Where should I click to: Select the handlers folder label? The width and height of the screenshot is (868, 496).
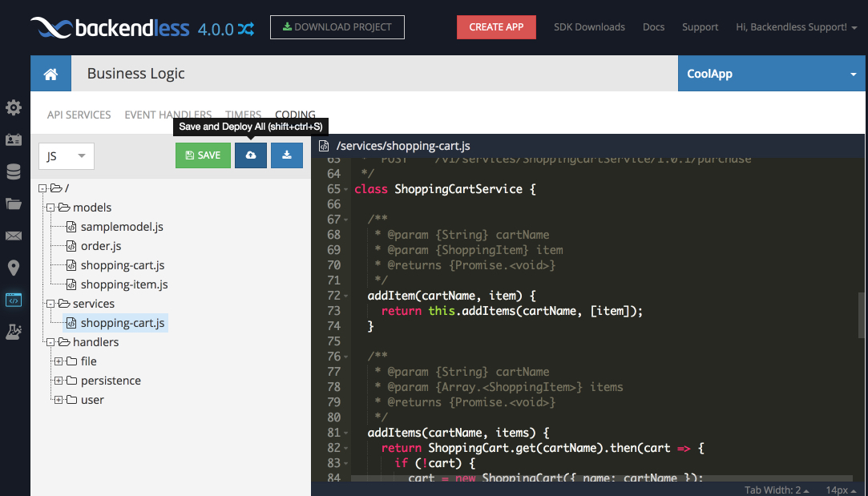tap(95, 342)
